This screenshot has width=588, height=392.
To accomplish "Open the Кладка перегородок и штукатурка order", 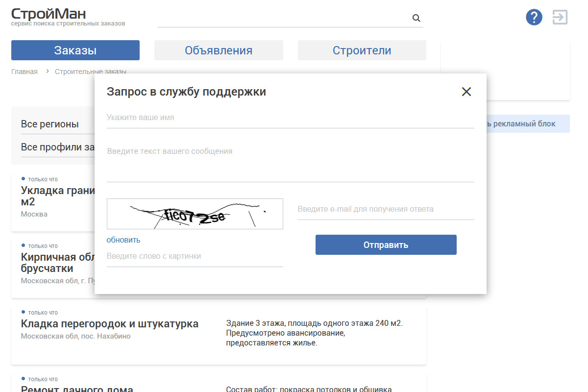I will click(110, 324).
